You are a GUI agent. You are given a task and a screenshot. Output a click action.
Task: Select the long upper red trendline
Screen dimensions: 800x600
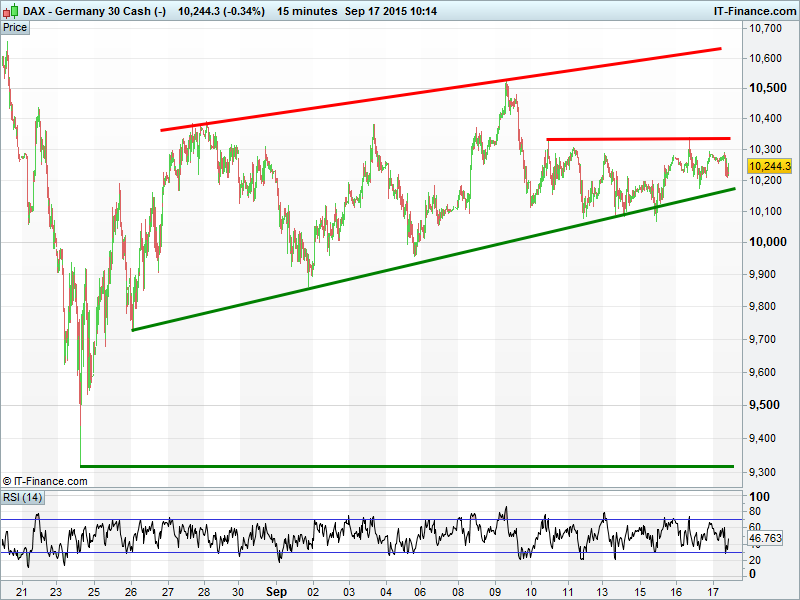[440, 89]
